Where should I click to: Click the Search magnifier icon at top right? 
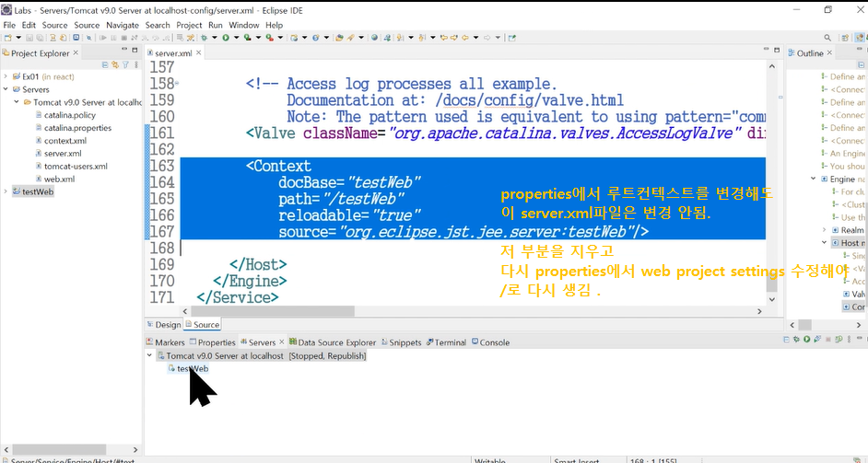[x=827, y=38]
